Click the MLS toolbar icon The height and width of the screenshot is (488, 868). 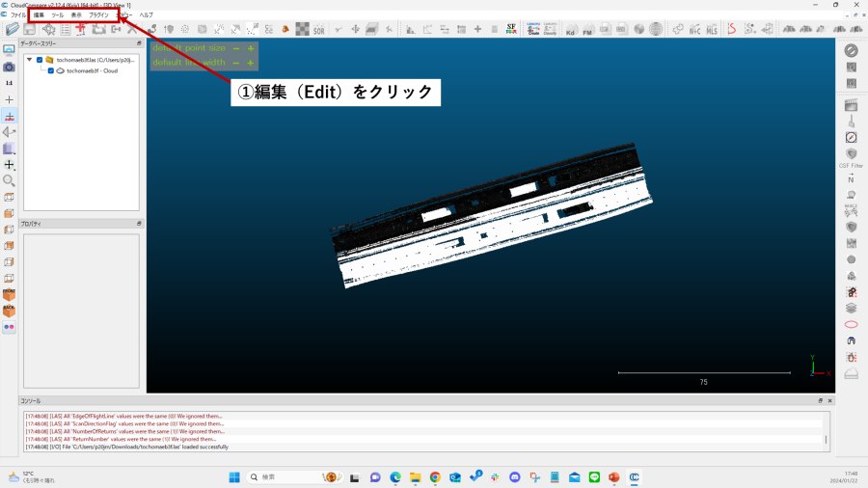[712, 29]
